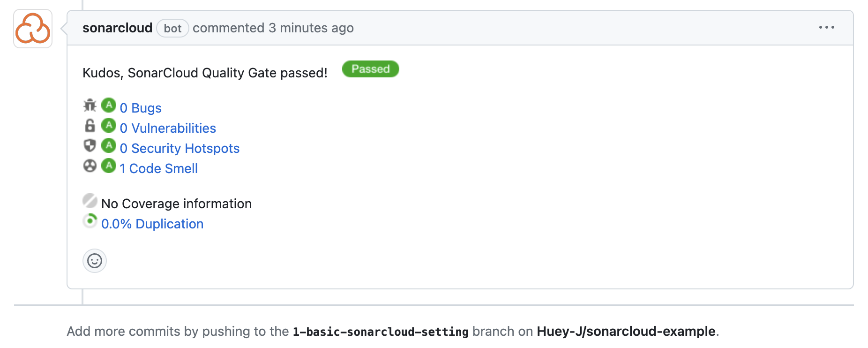
Task: Click the green A rating beside Bugs
Action: coord(109,105)
